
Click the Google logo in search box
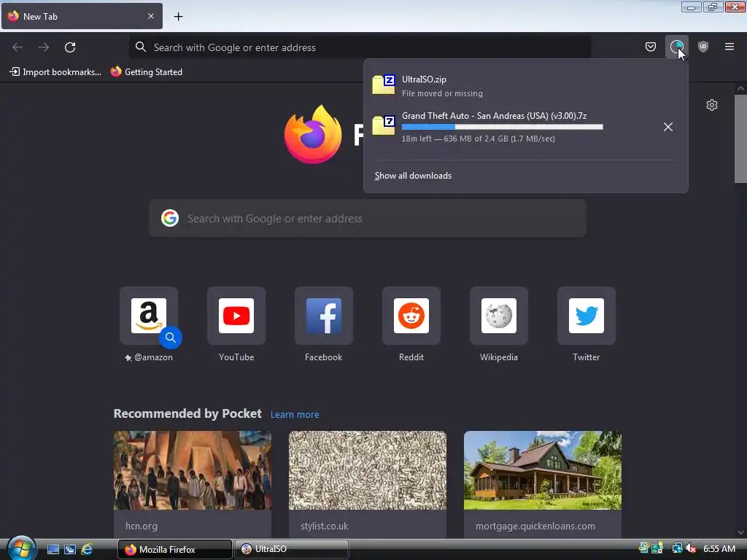[x=169, y=218]
